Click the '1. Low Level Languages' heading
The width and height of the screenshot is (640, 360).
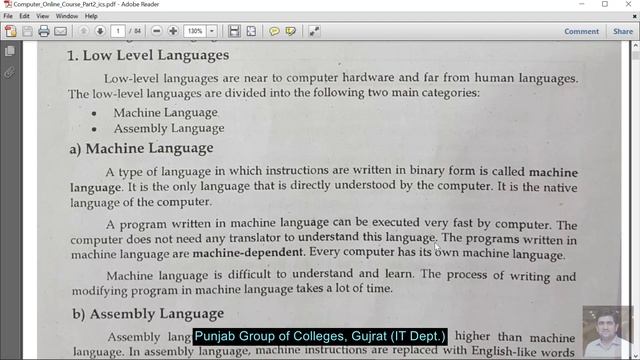coord(148,55)
